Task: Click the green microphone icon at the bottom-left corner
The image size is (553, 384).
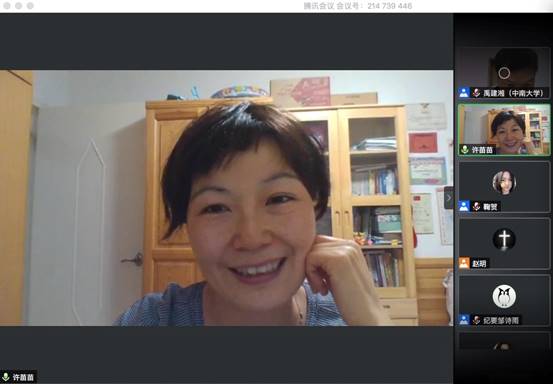Action: tap(6, 377)
